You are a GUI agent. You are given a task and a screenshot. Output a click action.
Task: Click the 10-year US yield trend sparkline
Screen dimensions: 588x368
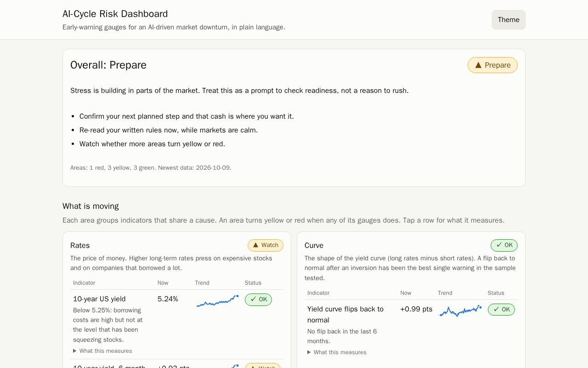(x=218, y=301)
